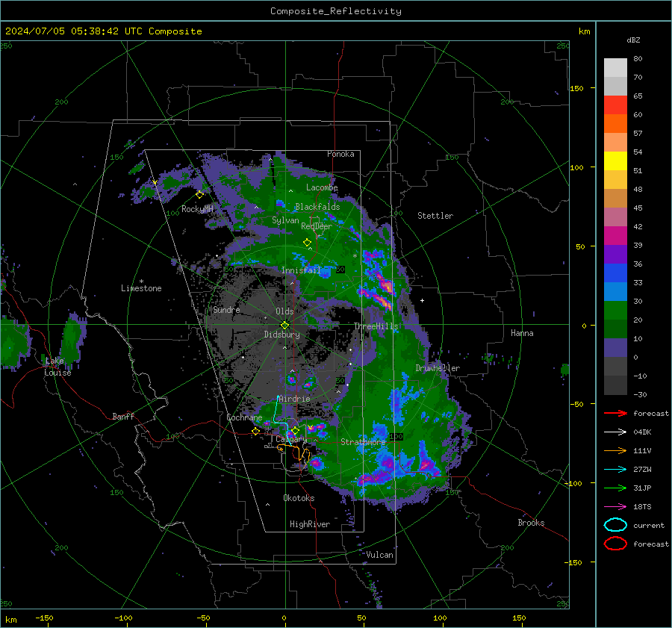Screen dimensions: 672x628
Task: Click the 65 dBZ red color swatch
Action: point(615,105)
